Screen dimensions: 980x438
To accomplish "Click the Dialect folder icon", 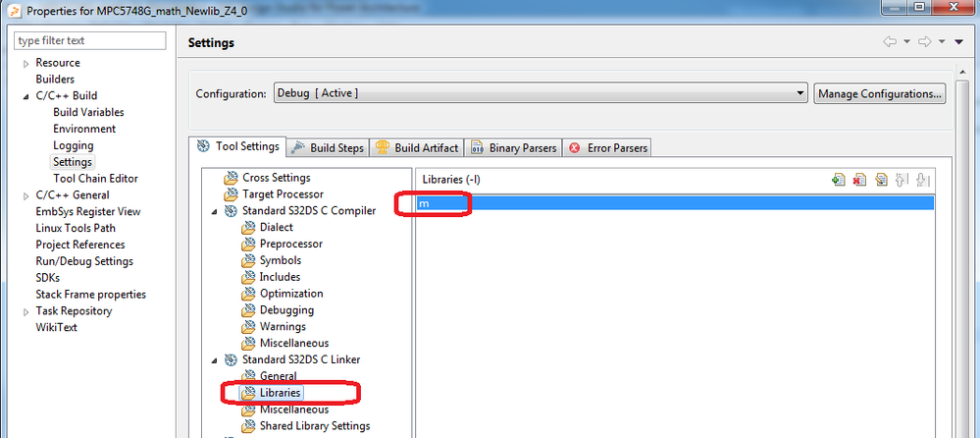I will [x=249, y=227].
